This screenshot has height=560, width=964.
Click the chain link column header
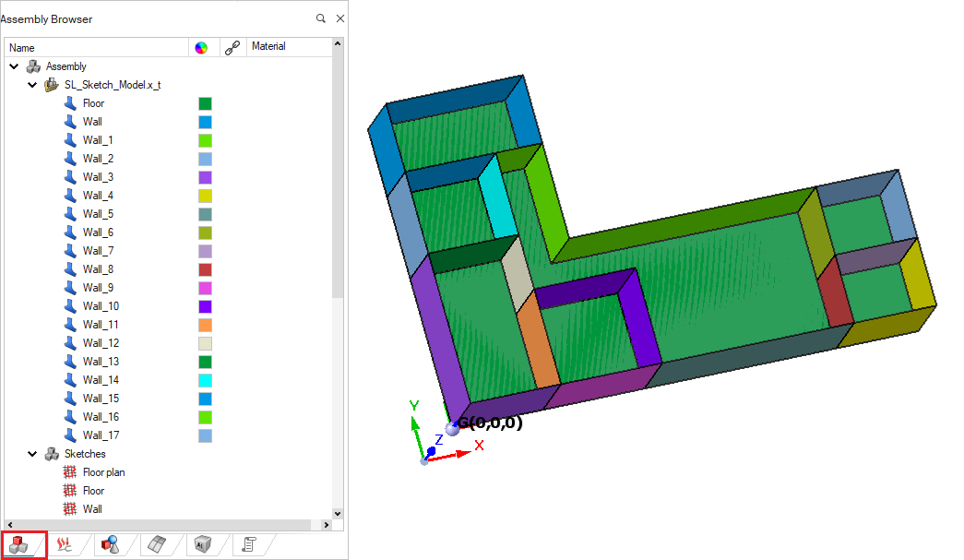pyautogui.click(x=232, y=47)
